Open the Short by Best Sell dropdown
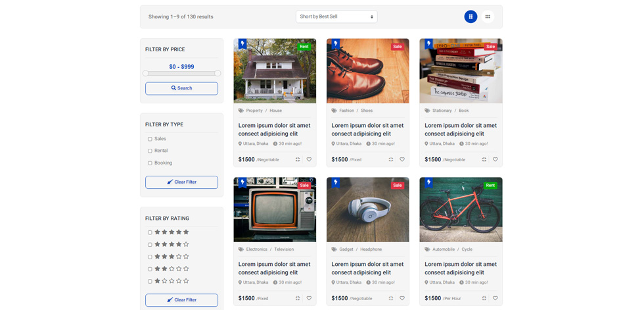 (336, 16)
